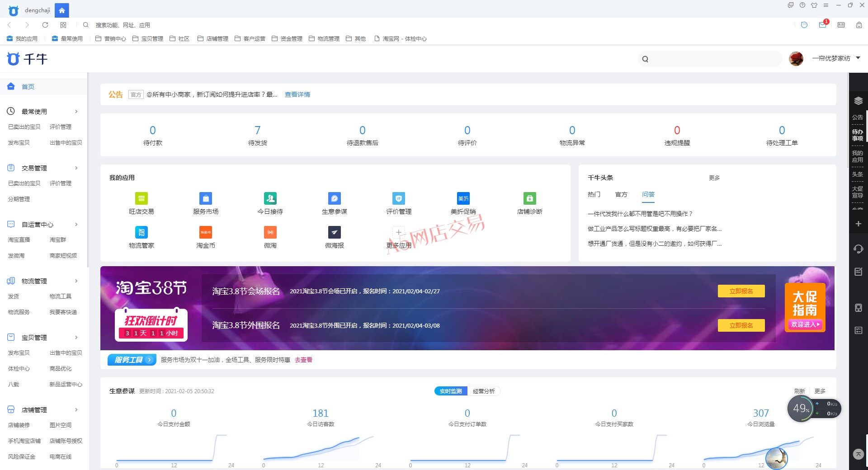The width and height of the screenshot is (868, 470).
Task: Open the mail icon with red badge
Action: coord(823,24)
